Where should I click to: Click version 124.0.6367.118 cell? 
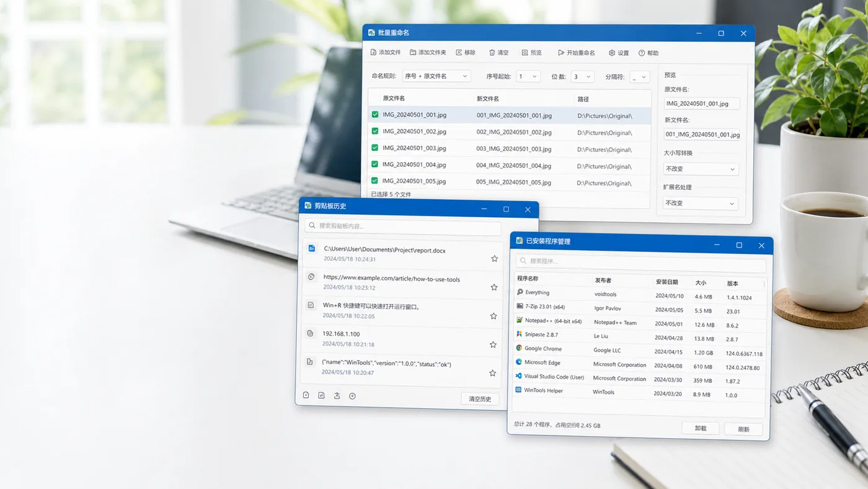744,354
